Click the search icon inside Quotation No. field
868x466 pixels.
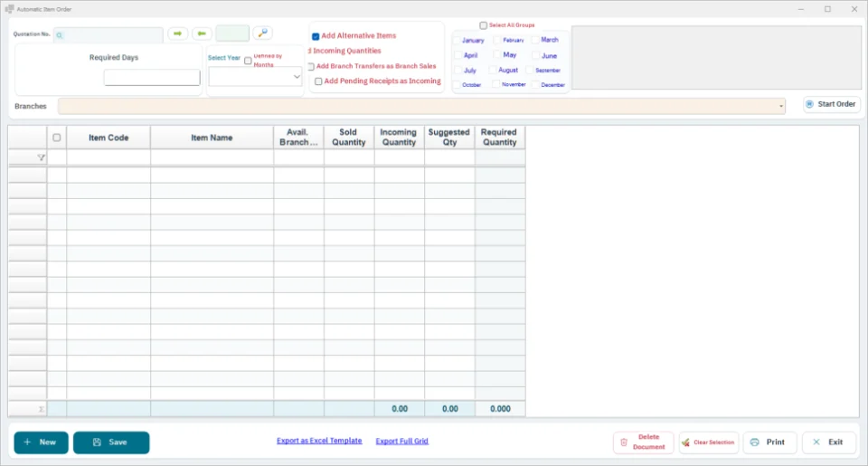60,35
